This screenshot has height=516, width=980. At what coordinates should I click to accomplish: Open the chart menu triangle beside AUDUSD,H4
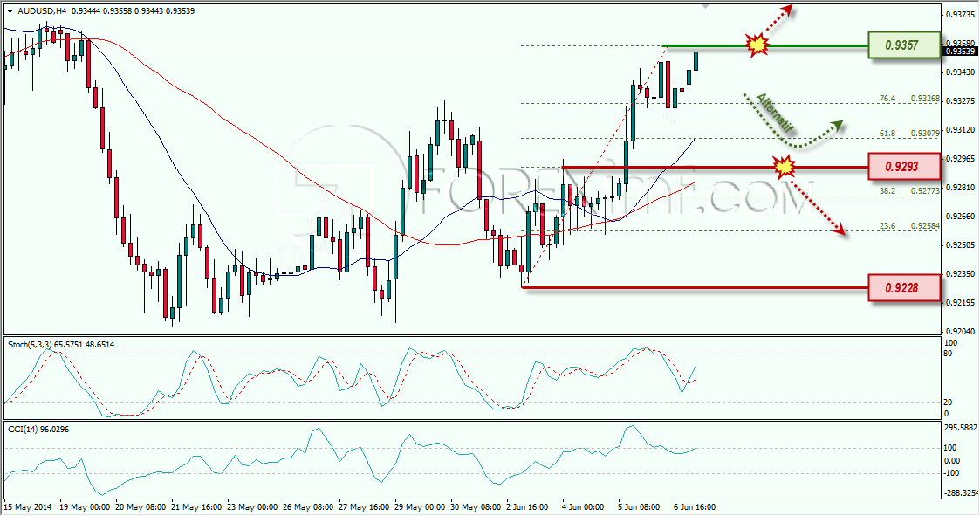click(10, 11)
